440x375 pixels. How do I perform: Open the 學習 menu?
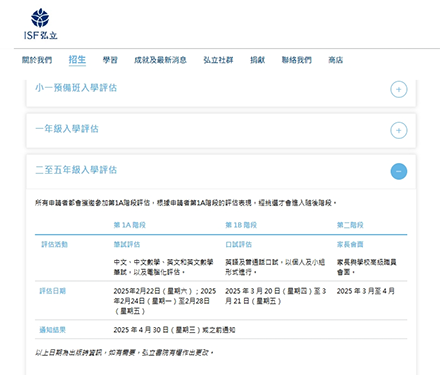pyautogui.click(x=110, y=60)
